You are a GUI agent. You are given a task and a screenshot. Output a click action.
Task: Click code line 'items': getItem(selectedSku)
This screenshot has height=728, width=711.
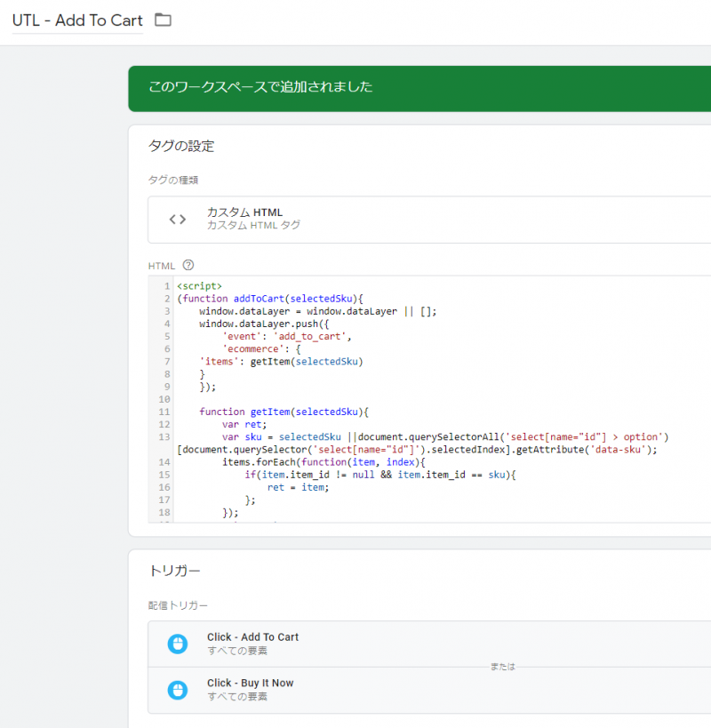(281, 361)
